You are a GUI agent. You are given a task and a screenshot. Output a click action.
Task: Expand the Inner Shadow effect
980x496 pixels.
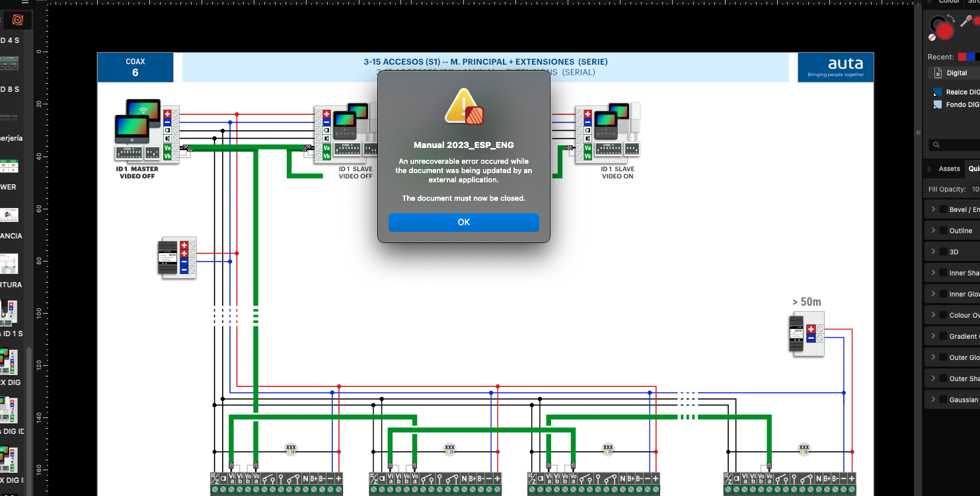tap(933, 273)
